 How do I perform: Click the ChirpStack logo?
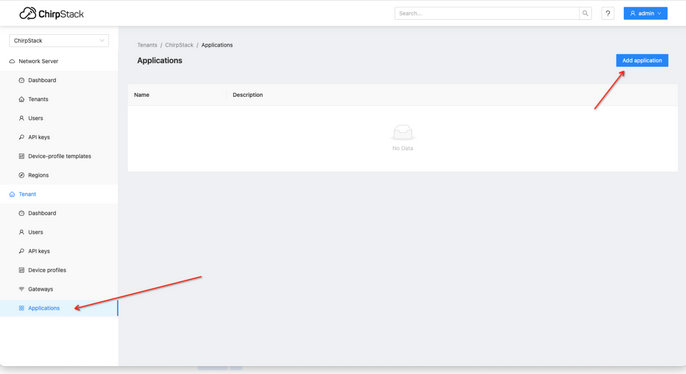52,14
